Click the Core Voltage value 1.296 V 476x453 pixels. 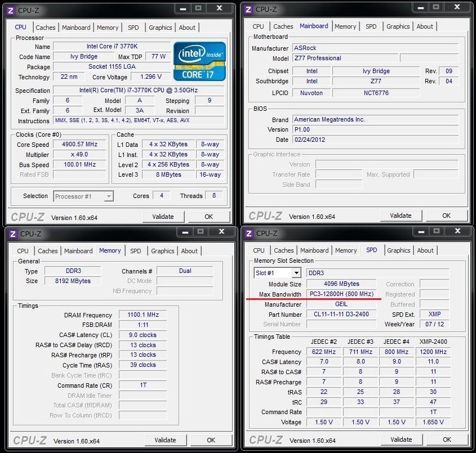(x=151, y=77)
